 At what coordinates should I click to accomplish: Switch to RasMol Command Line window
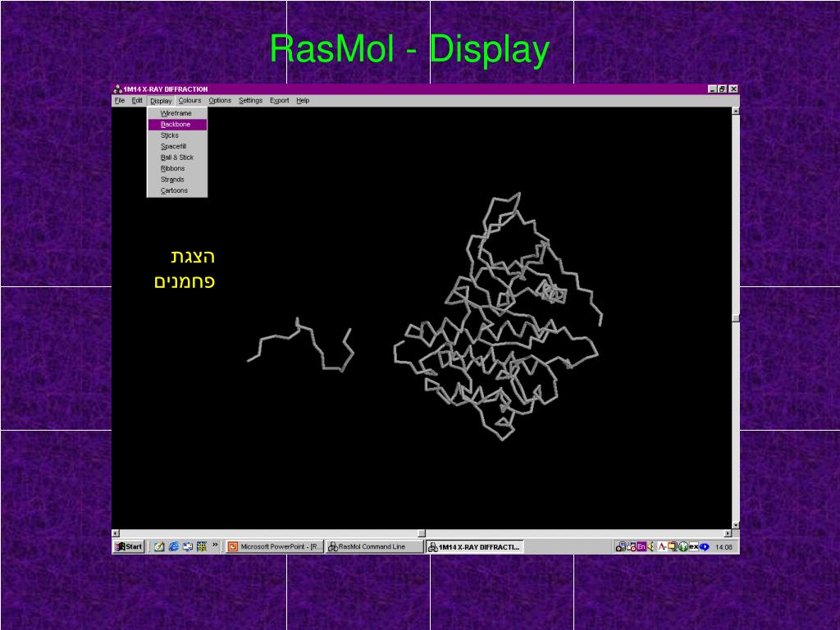tap(375, 546)
